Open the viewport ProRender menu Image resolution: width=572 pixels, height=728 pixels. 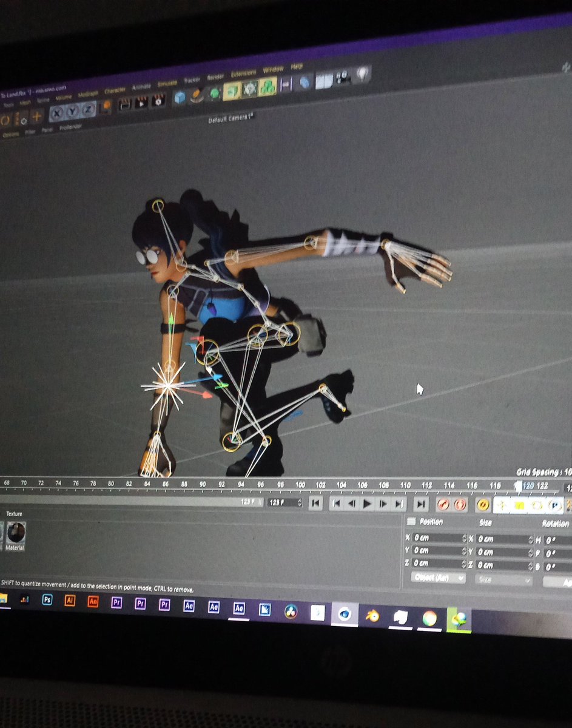pyautogui.click(x=70, y=127)
